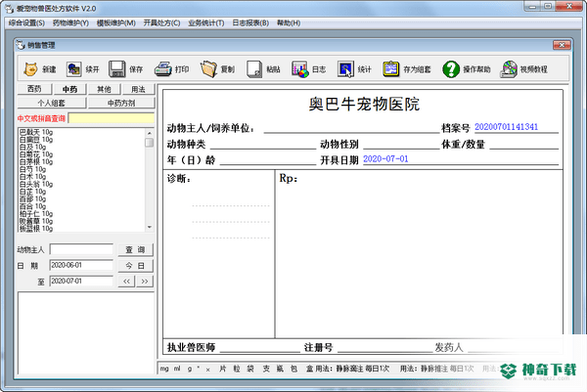This screenshot has width=587, height=392.
Task: Click the 动物主人/饲养单位 blank line
Action: point(351,129)
